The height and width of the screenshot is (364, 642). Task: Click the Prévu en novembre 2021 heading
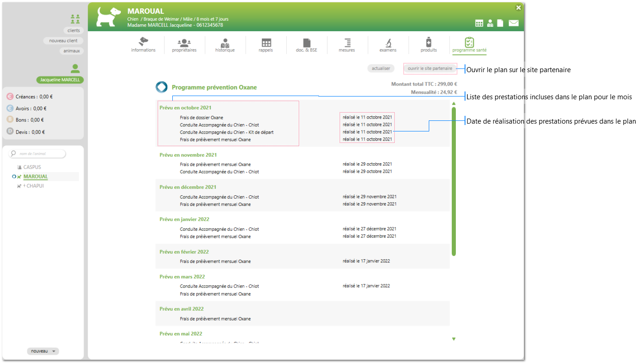188,155
